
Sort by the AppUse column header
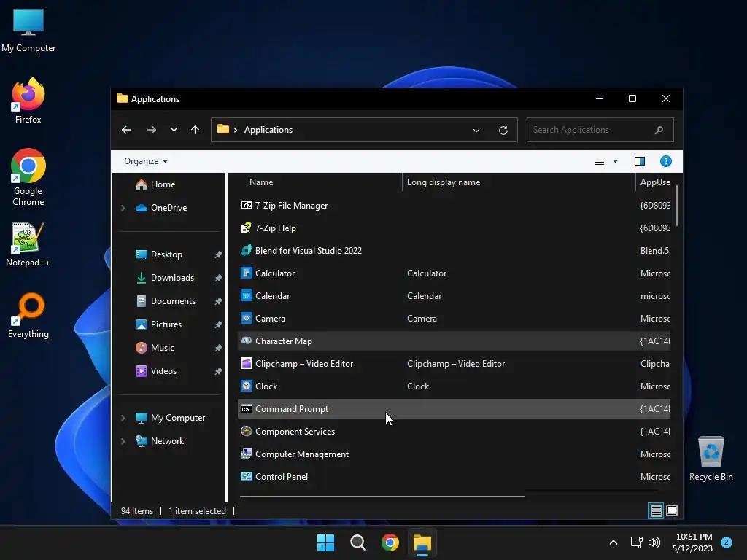655,182
